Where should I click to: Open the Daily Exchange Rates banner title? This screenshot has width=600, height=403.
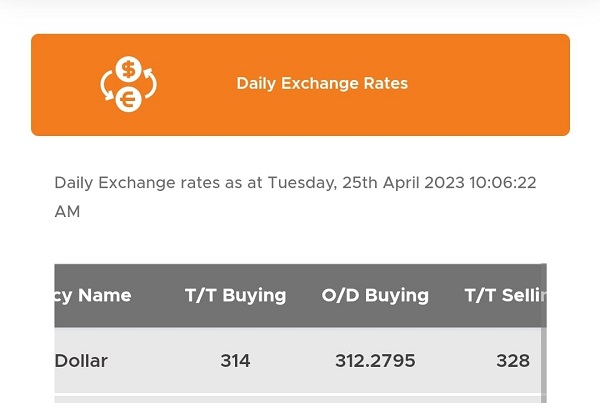(x=322, y=83)
